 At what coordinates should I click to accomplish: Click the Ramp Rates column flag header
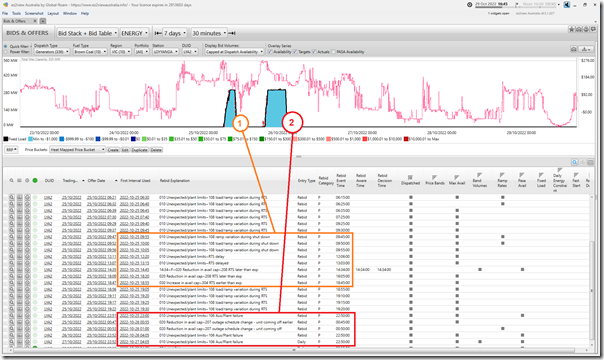[502, 180]
